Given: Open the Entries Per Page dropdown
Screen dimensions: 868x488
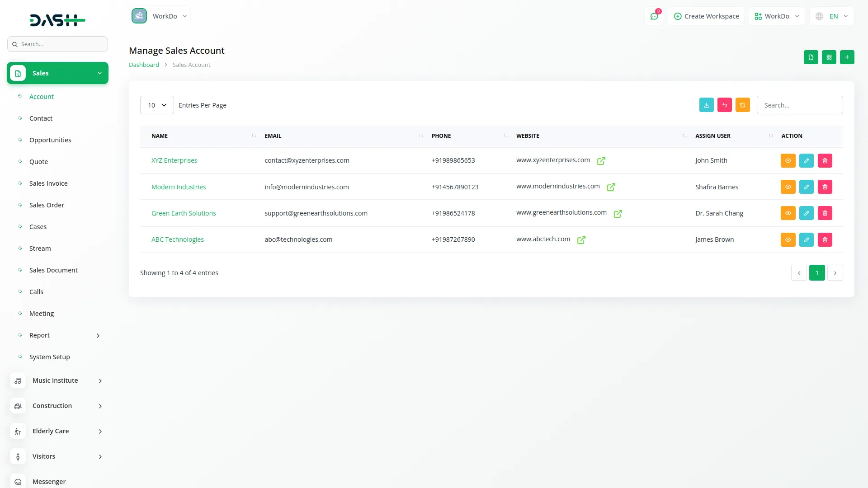Looking at the screenshot, I should click(x=157, y=105).
